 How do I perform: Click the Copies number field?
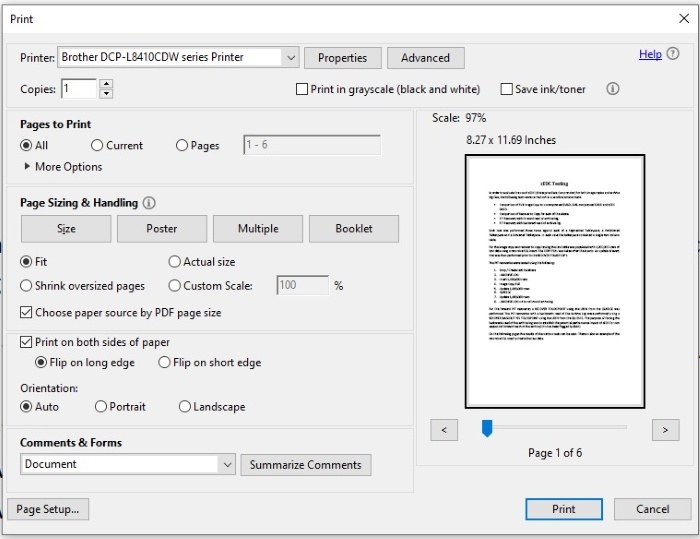[79, 88]
